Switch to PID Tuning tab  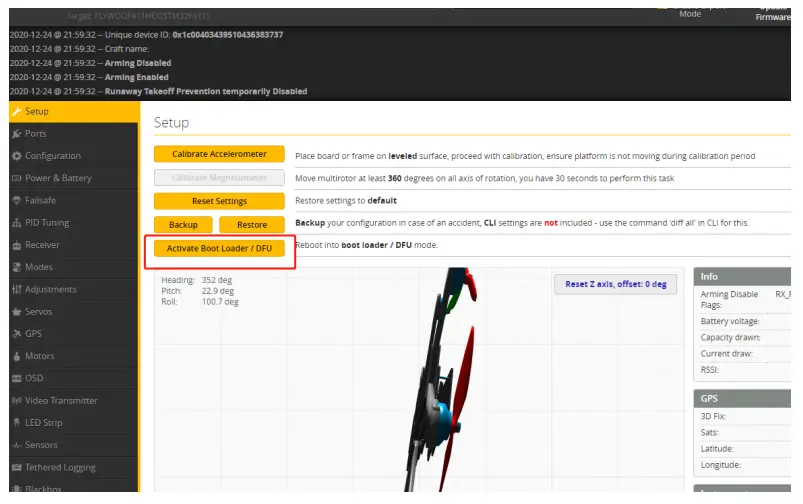[x=74, y=223]
